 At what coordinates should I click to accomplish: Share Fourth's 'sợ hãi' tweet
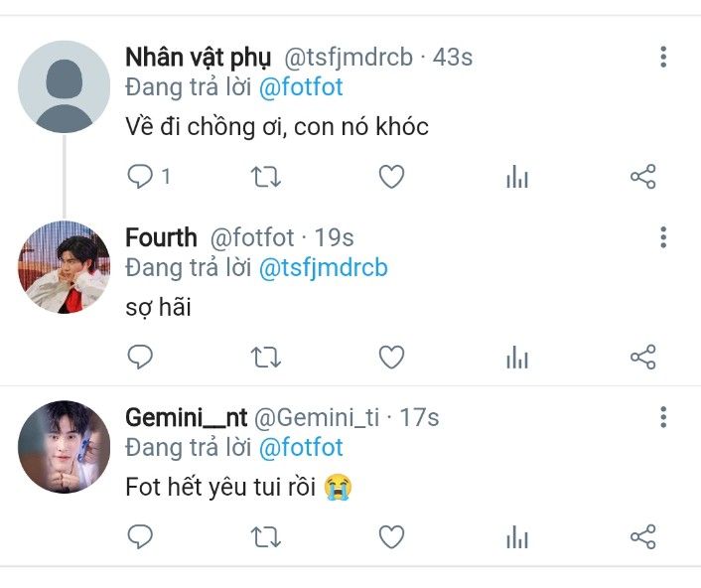(642, 357)
